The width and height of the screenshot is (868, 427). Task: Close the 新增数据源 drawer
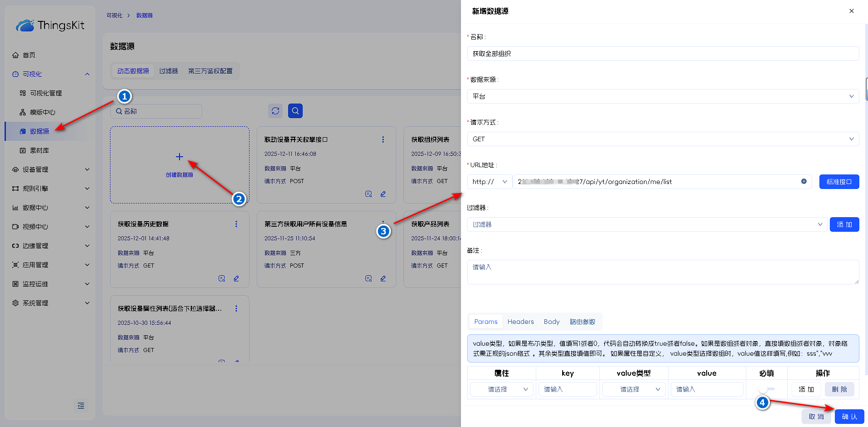(852, 11)
